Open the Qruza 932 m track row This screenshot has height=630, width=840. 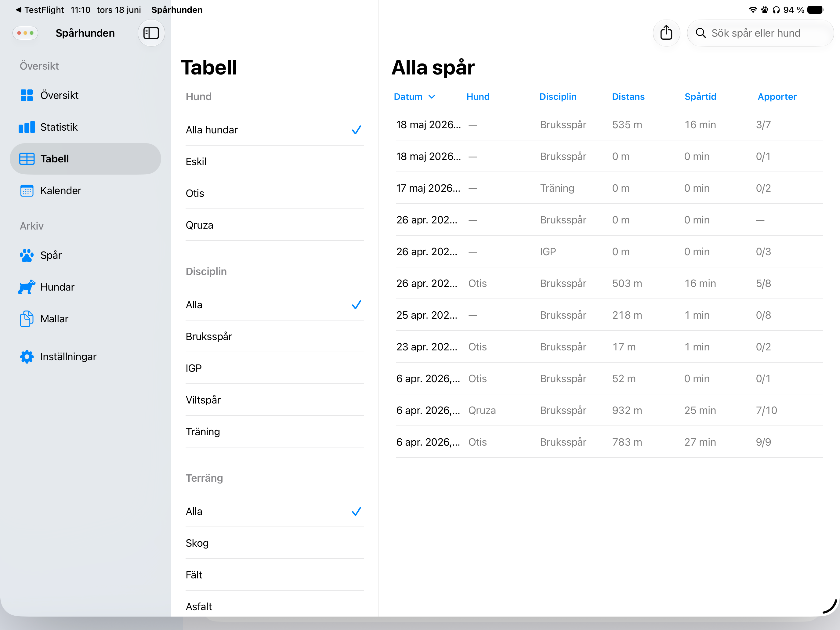coord(609,411)
